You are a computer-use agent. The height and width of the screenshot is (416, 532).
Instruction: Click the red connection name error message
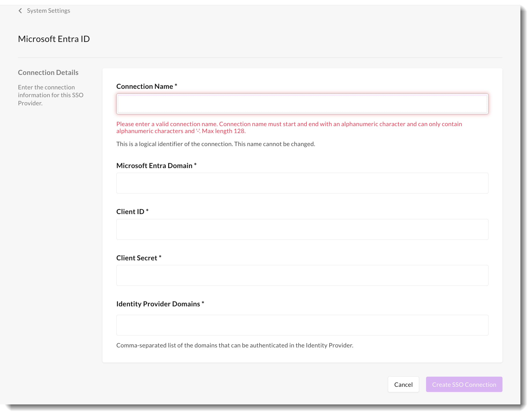coord(289,128)
